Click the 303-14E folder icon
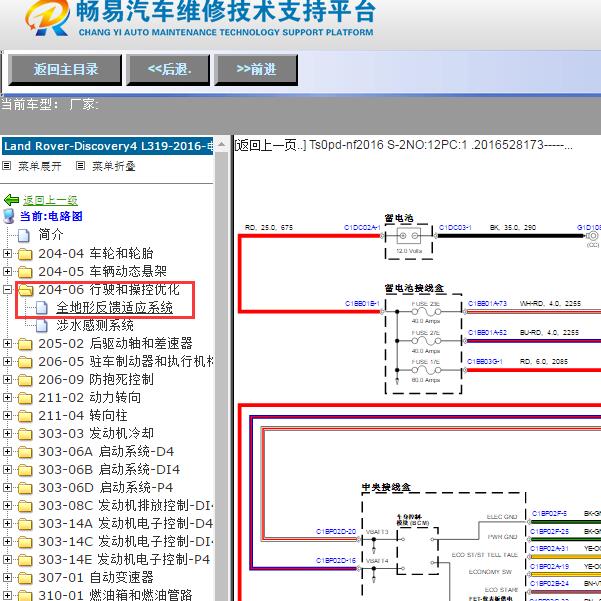Viewport: 601px width, 601px height. point(25,560)
